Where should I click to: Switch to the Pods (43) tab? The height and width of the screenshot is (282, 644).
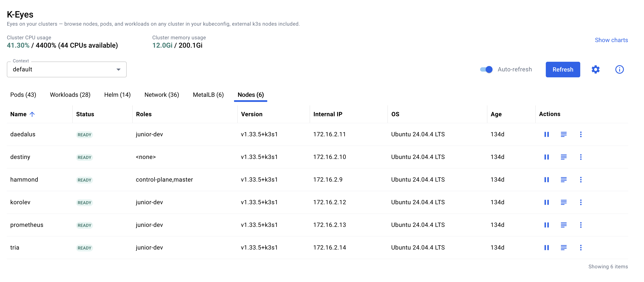click(23, 95)
